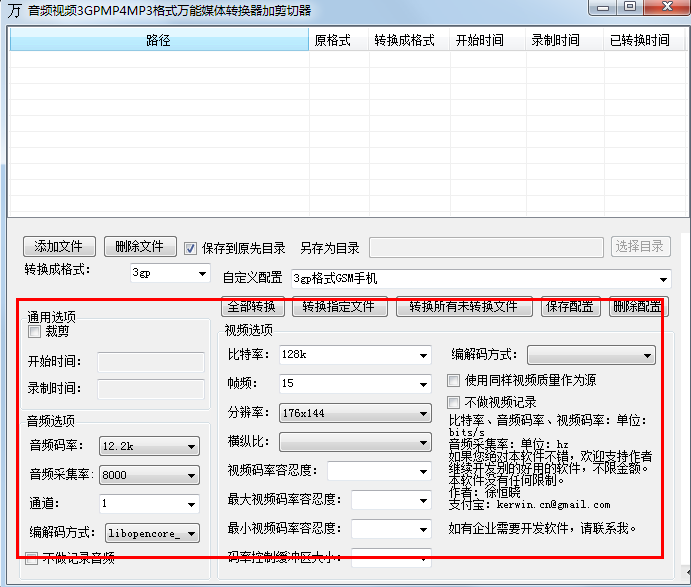Maximize the converter window

tap(630, 7)
